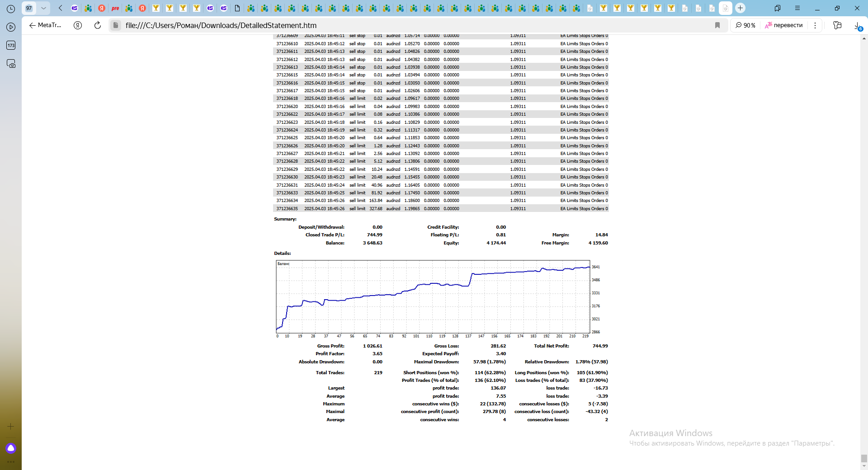Click the consecutive loss value -43.32 (4)
Image resolution: width=868 pixels, height=470 pixels.
click(597, 412)
